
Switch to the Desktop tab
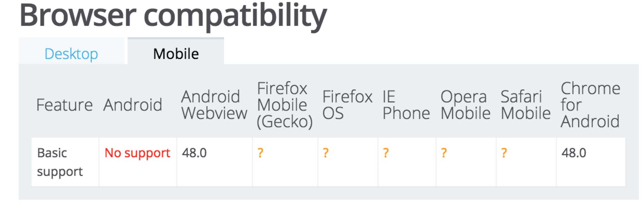click(71, 54)
